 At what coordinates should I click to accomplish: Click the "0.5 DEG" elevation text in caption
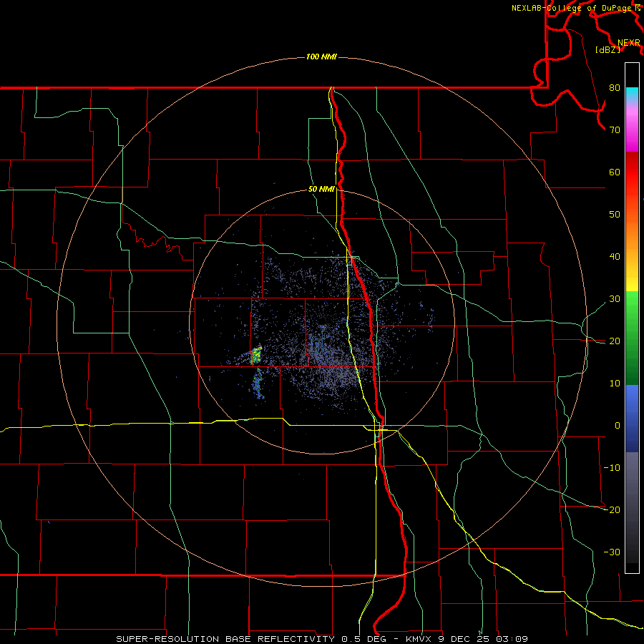pyautogui.click(x=364, y=639)
